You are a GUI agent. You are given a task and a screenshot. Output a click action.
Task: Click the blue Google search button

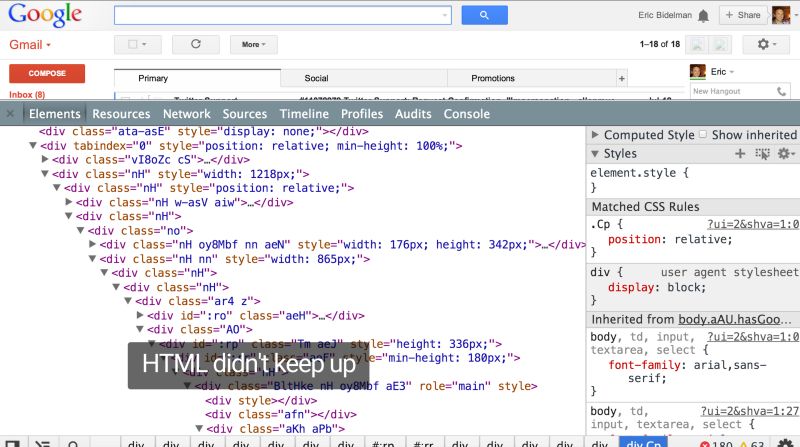[x=484, y=15]
